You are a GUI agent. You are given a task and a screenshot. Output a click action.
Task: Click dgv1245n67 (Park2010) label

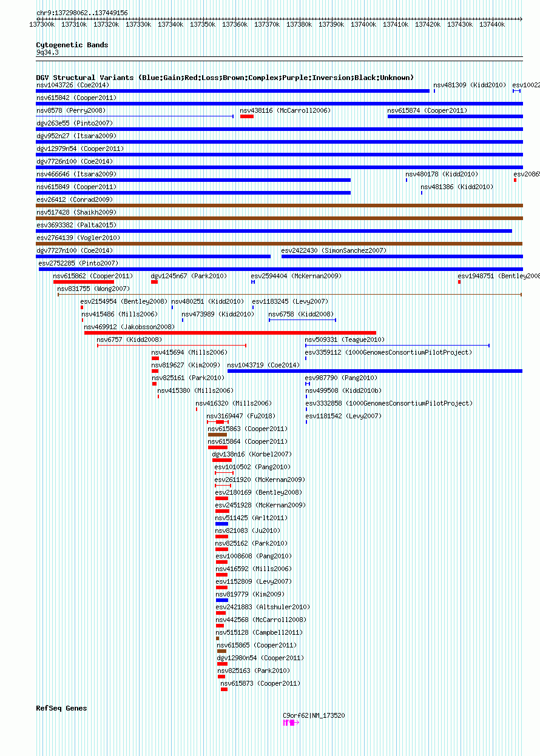(x=189, y=276)
